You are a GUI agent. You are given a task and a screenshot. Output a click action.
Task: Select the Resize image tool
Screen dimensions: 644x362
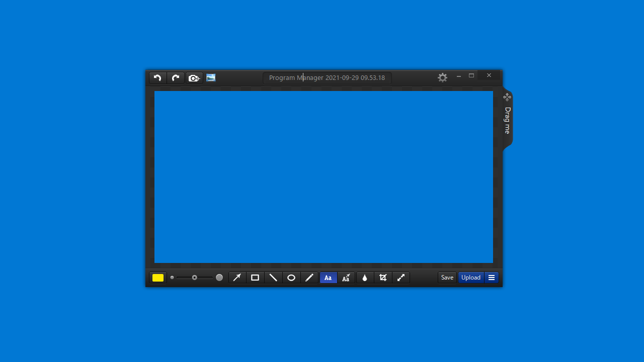click(401, 278)
